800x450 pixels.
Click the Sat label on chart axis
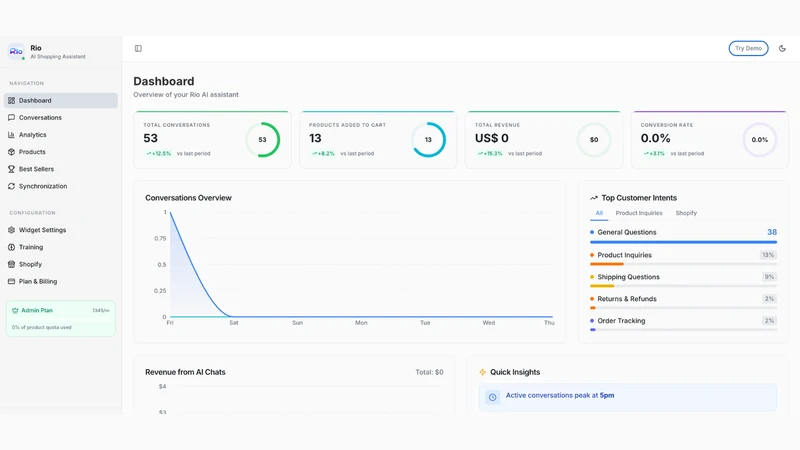click(x=234, y=323)
